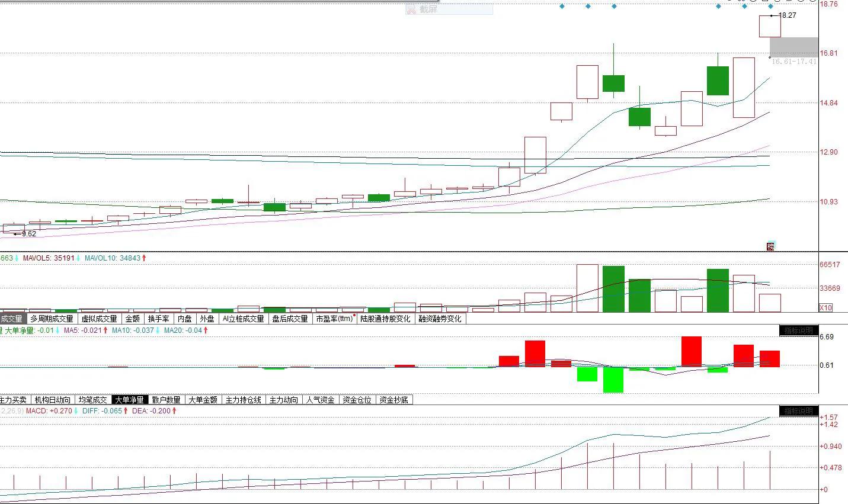Click the tallest red volume bar
The image size is (848, 504).
pos(587,288)
